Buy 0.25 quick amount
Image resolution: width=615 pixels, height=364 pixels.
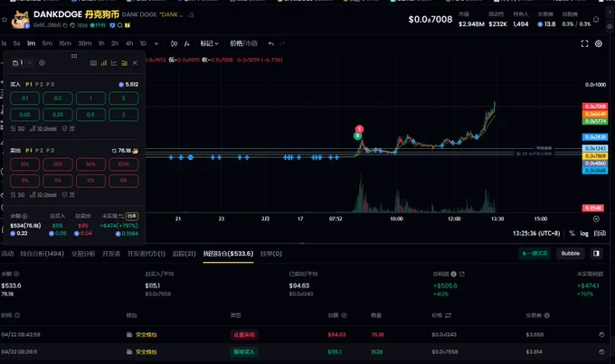(x=58, y=115)
